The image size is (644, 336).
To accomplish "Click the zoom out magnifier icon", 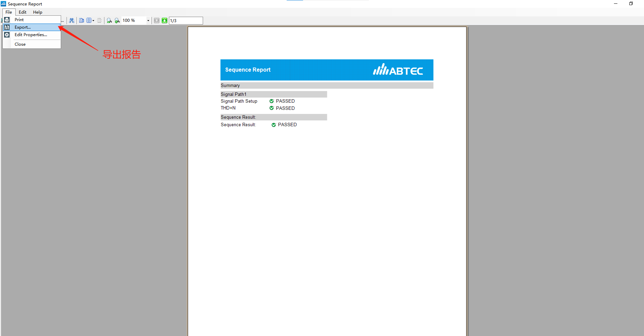I will coord(109,20).
